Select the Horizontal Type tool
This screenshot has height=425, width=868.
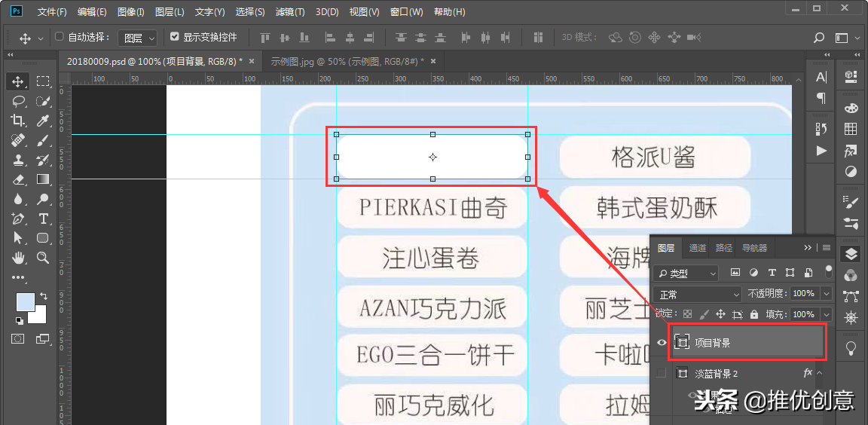click(x=43, y=219)
